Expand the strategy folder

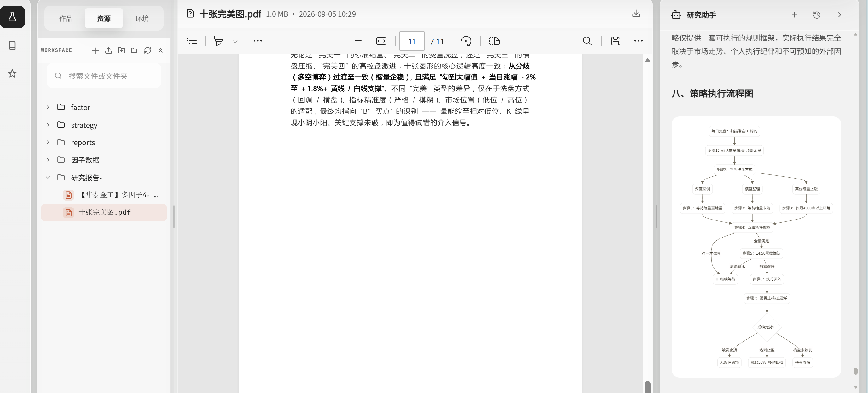tap(48, 125)
